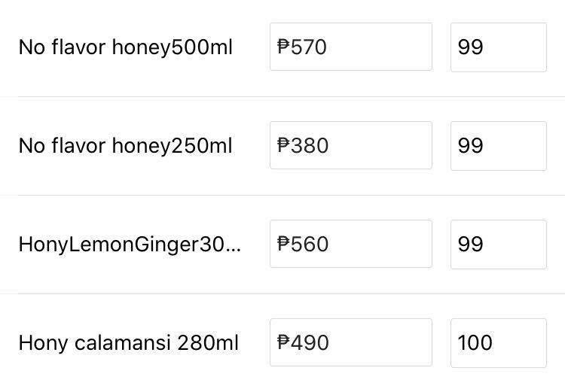565x392 pixels.
Task: Select the stock field for No flavor honey250ml
Action: pyautogui.click(x=498, y=146)
